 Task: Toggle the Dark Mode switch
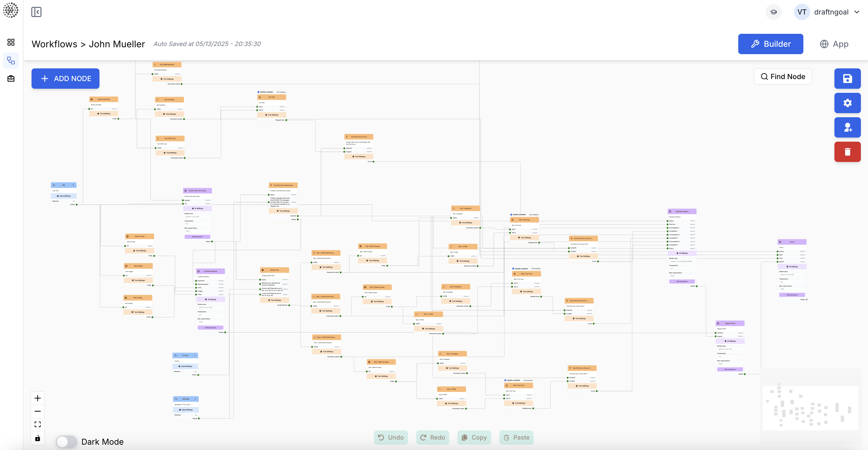[x=67, y=442]
